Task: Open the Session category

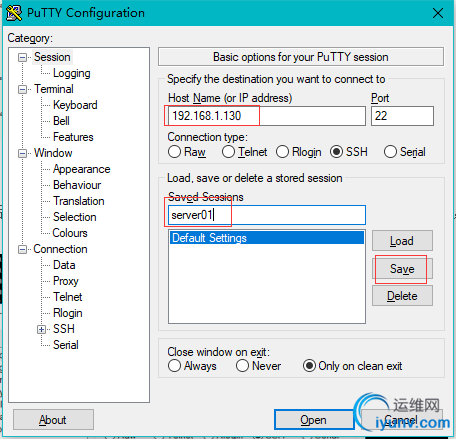Action: (x=52, y=57)
